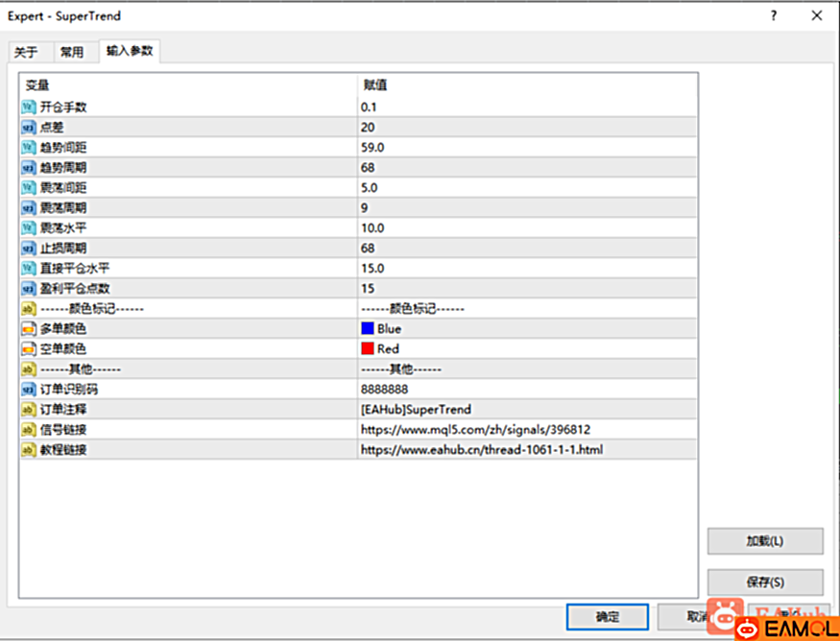840x641 pixels.
Task: Open the 常用 tab
Action: pos(72,52)
